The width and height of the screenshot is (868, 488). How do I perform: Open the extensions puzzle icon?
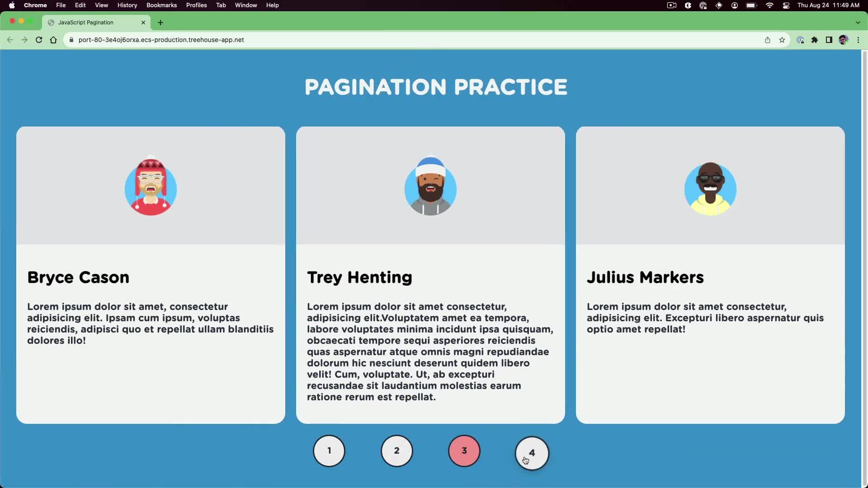tap(815, 40)
